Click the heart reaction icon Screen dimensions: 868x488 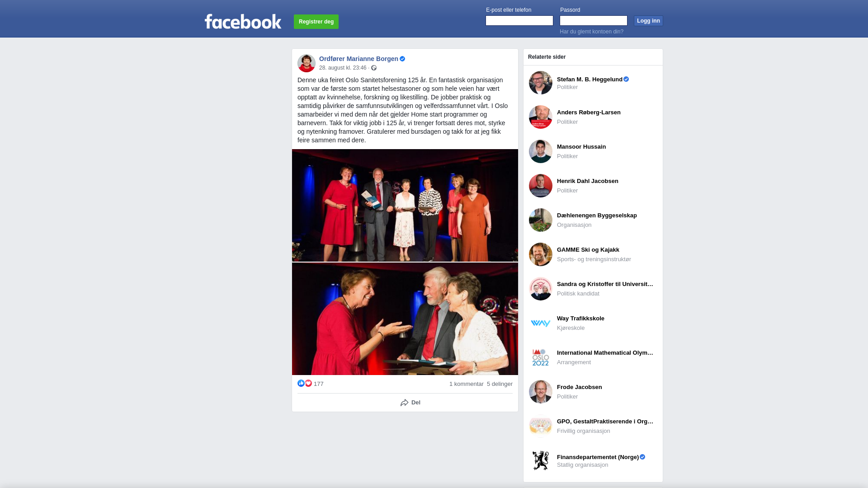pyautogui.click(x=308, y=383)
